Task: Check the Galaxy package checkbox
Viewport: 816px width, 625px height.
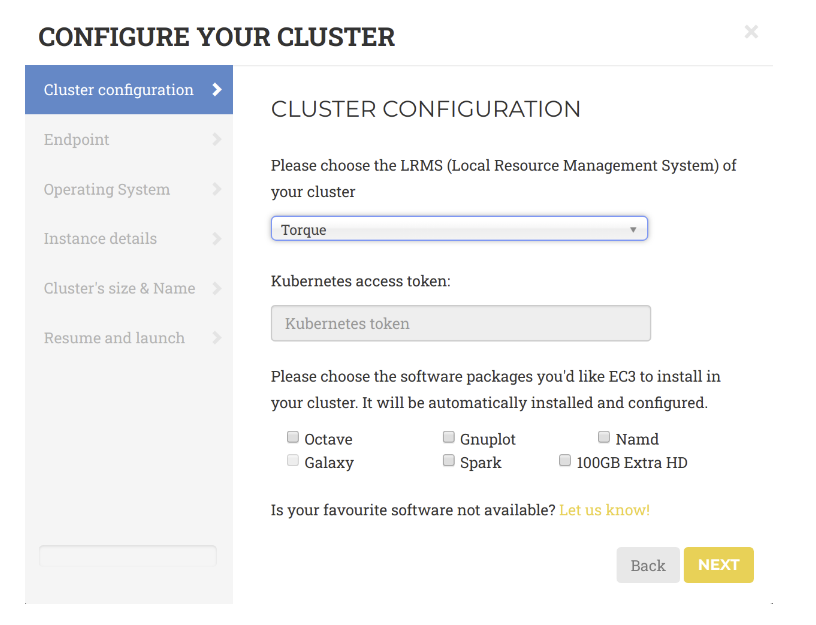Action: point(293,460)
